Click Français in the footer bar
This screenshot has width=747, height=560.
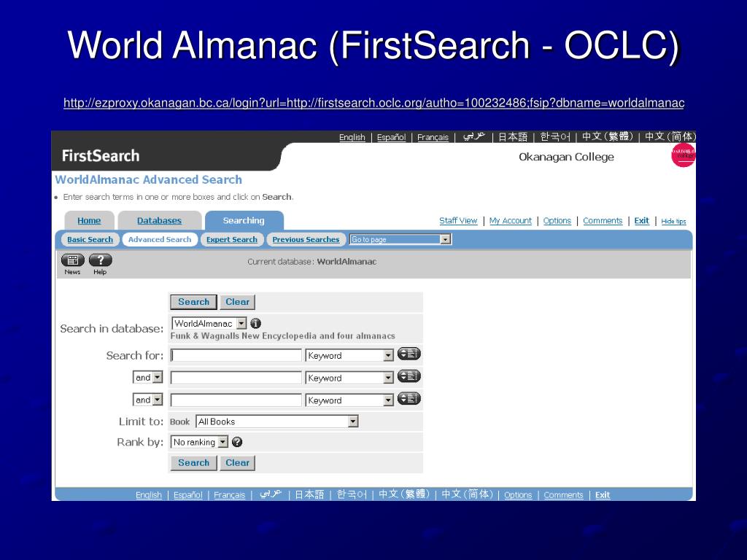tap(229, 495)
